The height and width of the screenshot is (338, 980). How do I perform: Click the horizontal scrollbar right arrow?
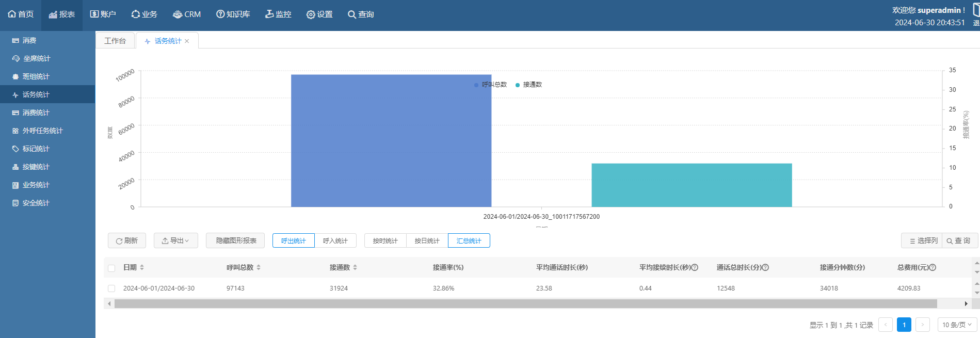[966, 304]
